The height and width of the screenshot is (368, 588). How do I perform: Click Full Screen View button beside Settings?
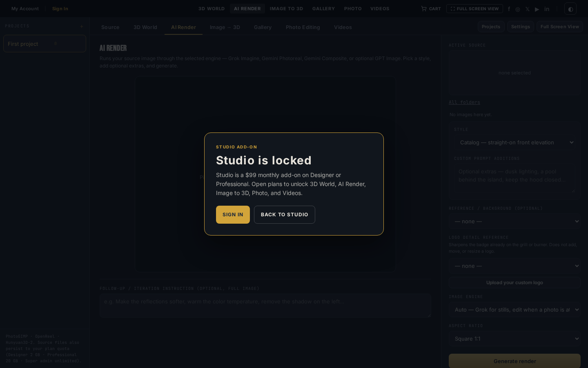click(x=560, y=27)
